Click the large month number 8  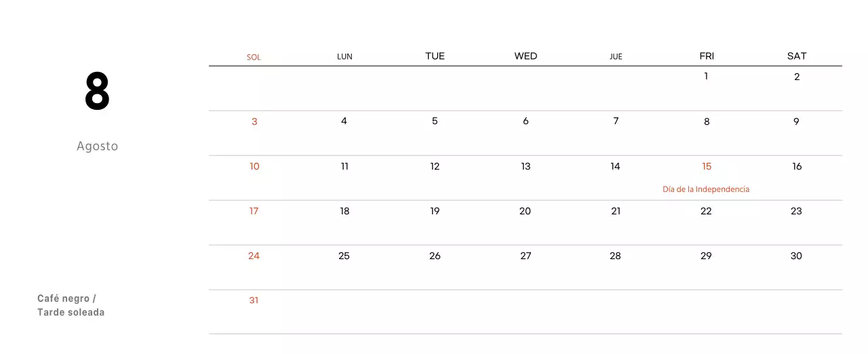pyautogui.click(x=97, y=92)
